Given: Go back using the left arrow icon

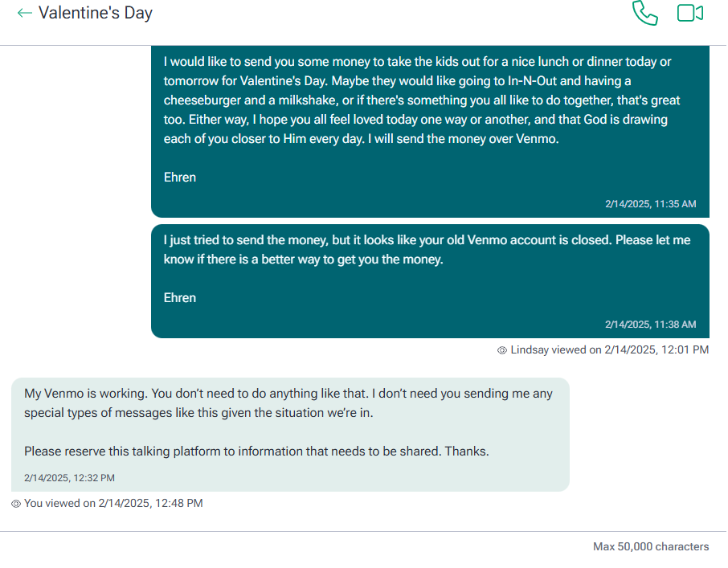Looking at the screenshot, I should (25, 13).
